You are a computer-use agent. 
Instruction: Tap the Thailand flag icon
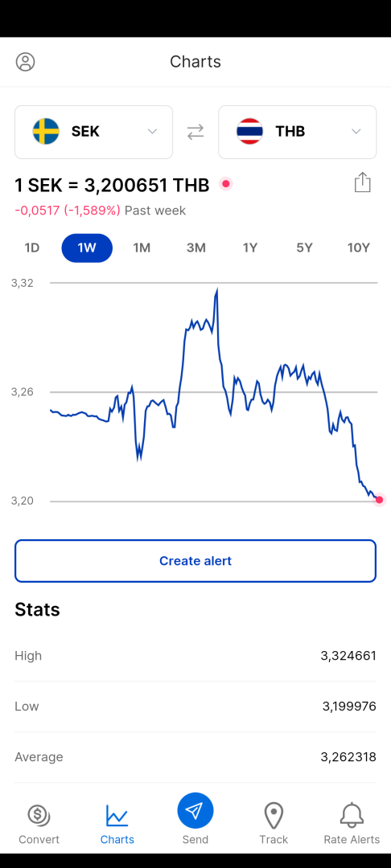tap(249, 132)
